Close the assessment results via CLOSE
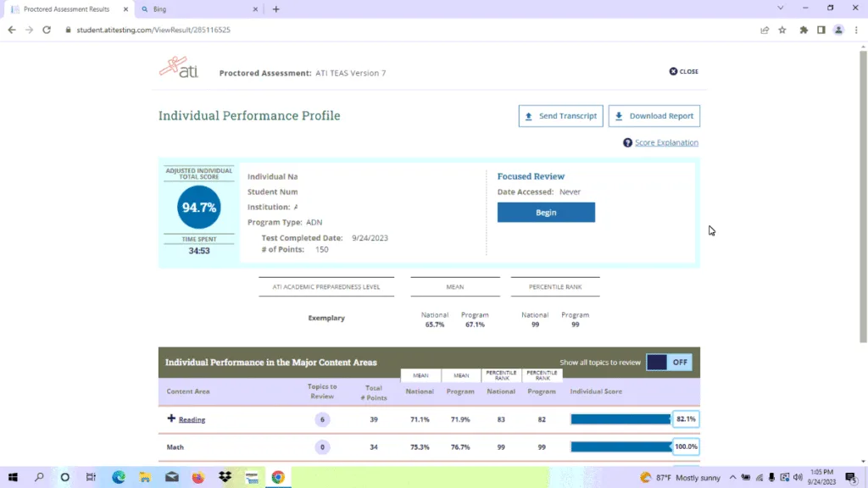Viewport: 868px width, 488px height. [x=683, y=72]
